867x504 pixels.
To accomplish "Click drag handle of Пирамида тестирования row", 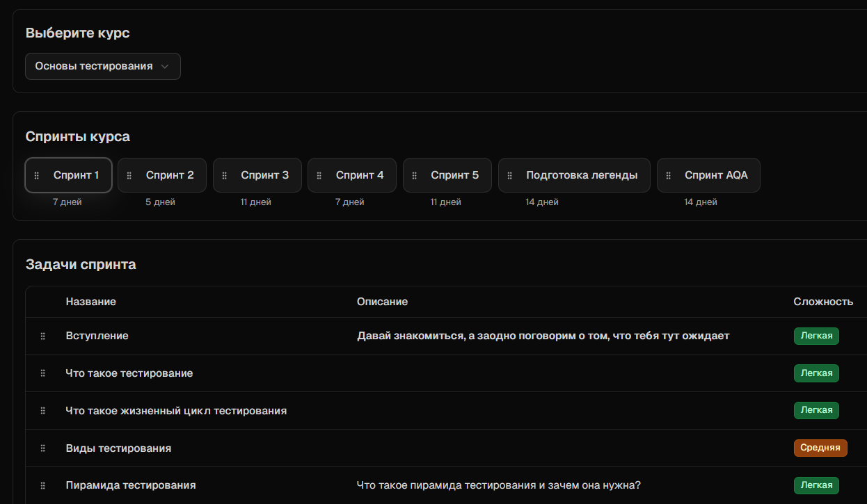I will [42, 486].
